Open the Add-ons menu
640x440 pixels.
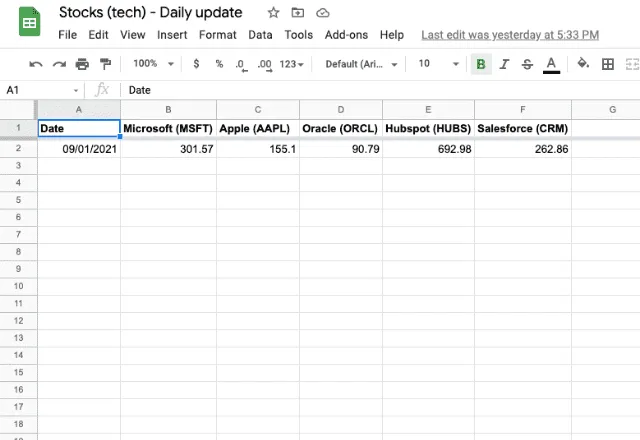[346, 35]
